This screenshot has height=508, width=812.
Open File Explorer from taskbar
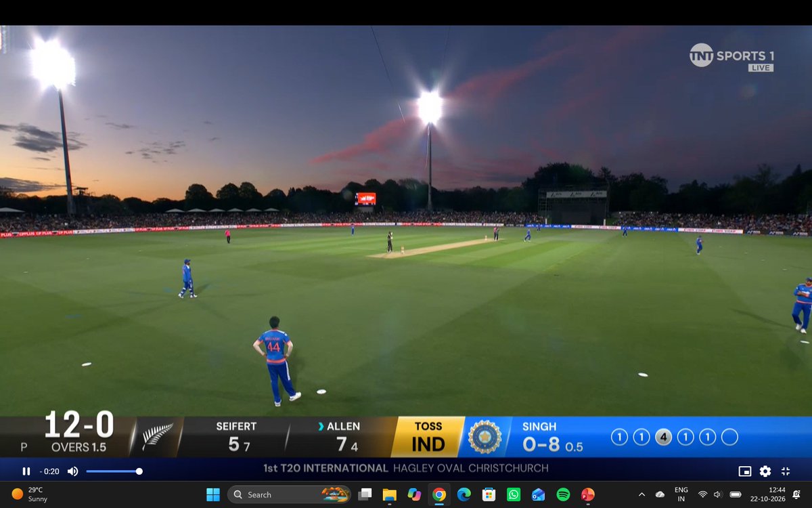pyautogui.click(x=390, y=494)
